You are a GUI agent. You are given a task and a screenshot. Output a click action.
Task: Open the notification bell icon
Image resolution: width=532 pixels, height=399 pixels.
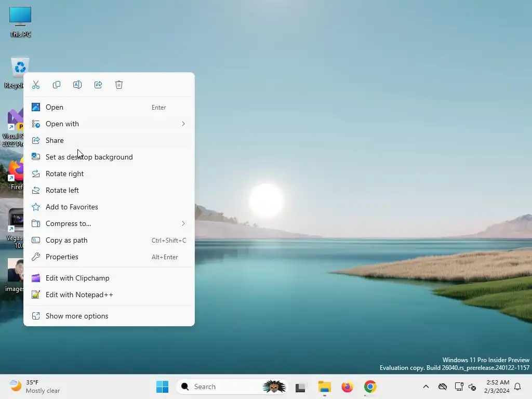[x=517, y=387]
